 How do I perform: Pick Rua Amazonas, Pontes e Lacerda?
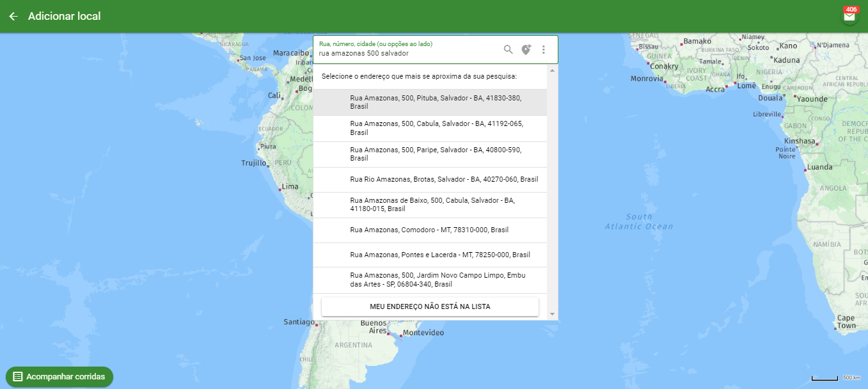(430, 255)
